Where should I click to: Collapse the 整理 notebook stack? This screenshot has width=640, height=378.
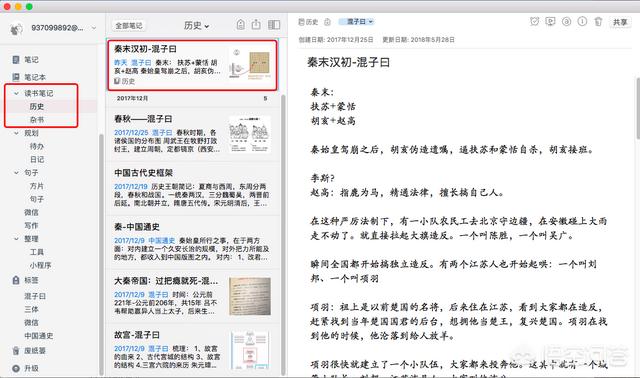pyautogui.click(x=16, y=239)
